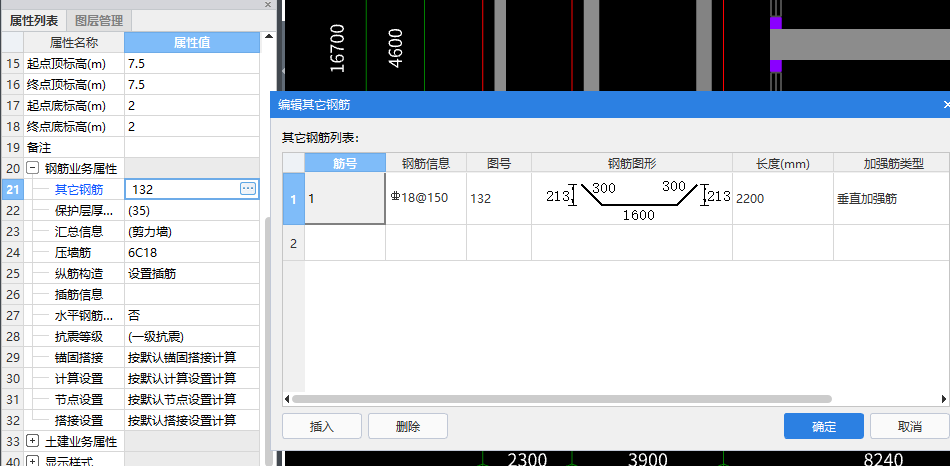Click dimension 4600 in the drawing
Screen dimensions: 950x466
point(395,48)
